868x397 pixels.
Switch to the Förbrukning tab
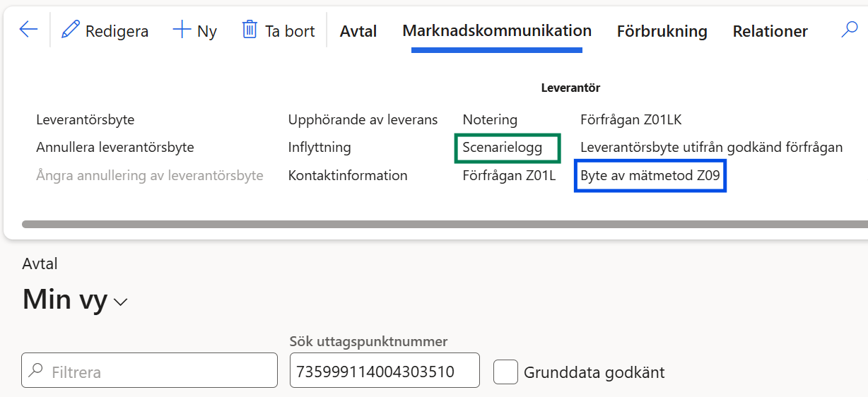coord(662,31)
